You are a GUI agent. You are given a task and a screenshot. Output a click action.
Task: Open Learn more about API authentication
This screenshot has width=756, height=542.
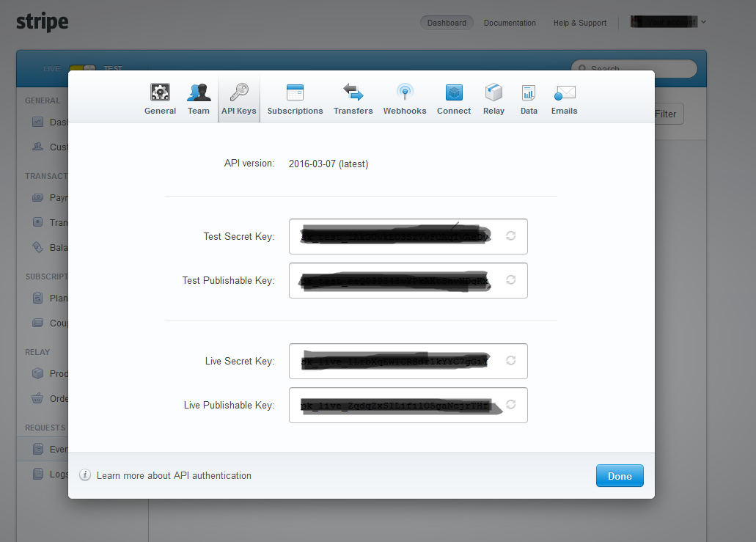coord(174,475)
